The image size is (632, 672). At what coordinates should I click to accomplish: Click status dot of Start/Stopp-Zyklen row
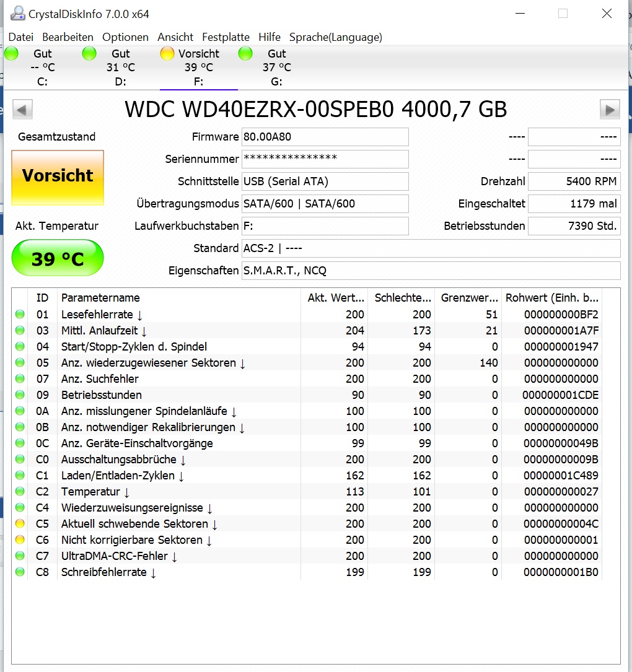click(20, 346)
